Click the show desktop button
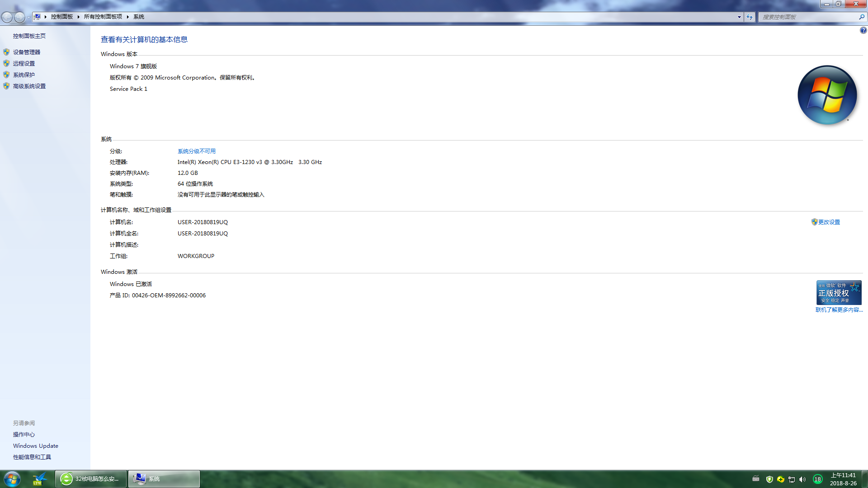This screenshot has height=488, width=868. coord(864,479)
